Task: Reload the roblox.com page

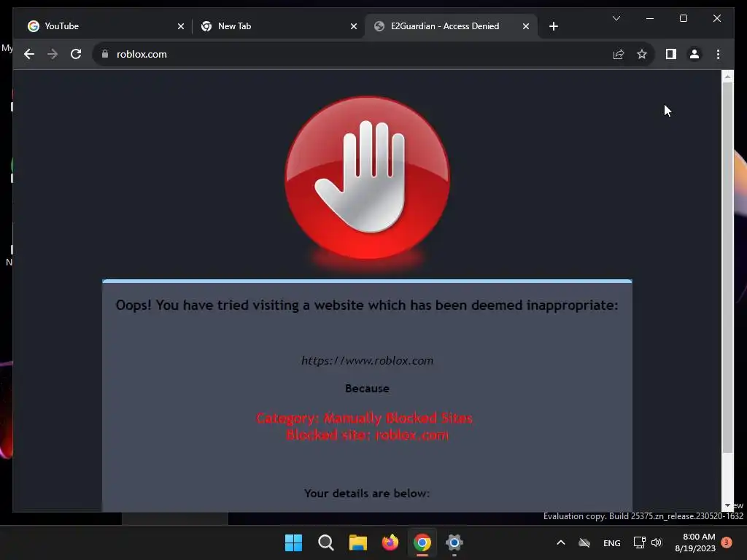Action: click(x=76, y=54)
